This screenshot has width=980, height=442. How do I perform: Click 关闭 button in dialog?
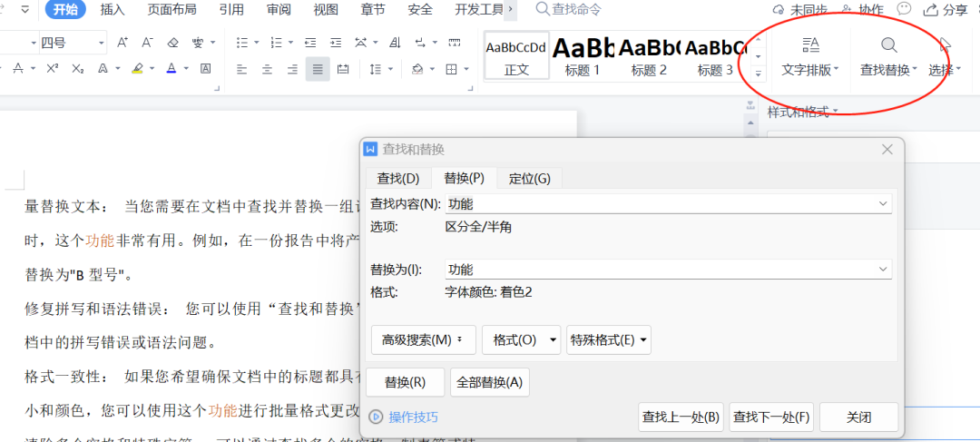coord(858,417)
